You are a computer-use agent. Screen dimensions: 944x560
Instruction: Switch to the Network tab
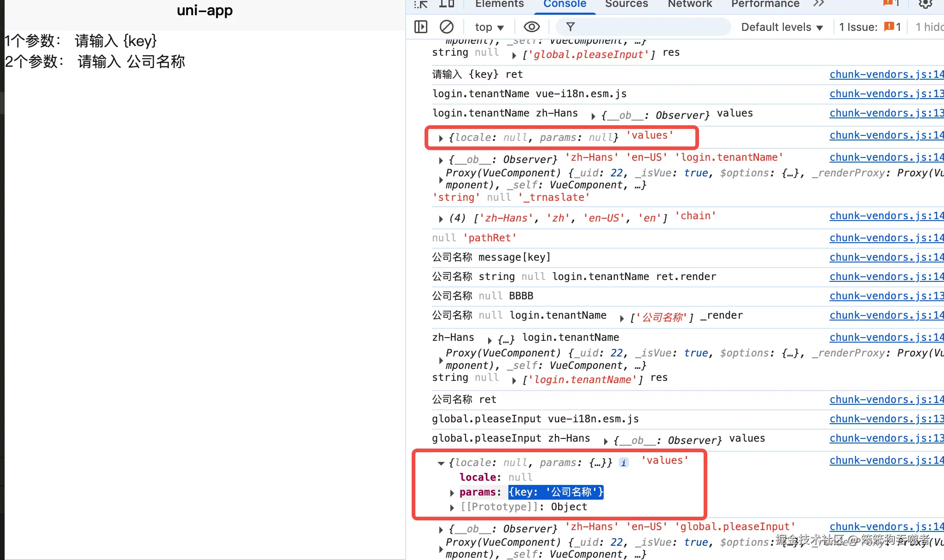[x=689, y=4]
